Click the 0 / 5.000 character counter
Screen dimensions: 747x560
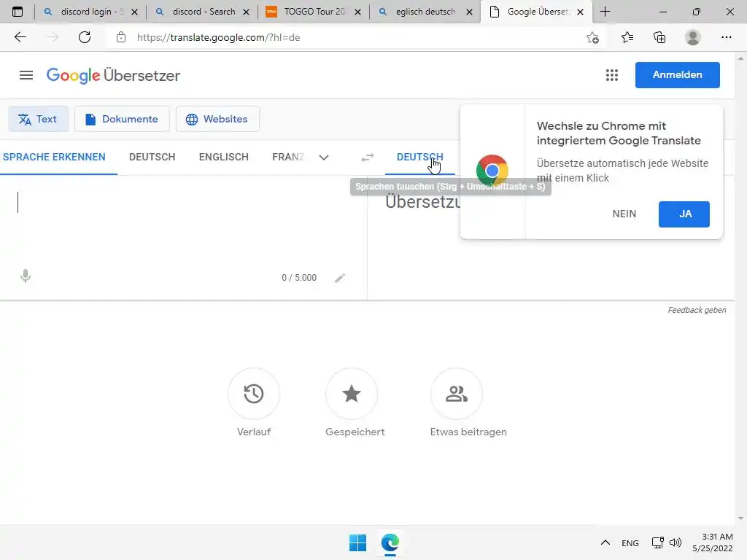click(x=299, y=278)
